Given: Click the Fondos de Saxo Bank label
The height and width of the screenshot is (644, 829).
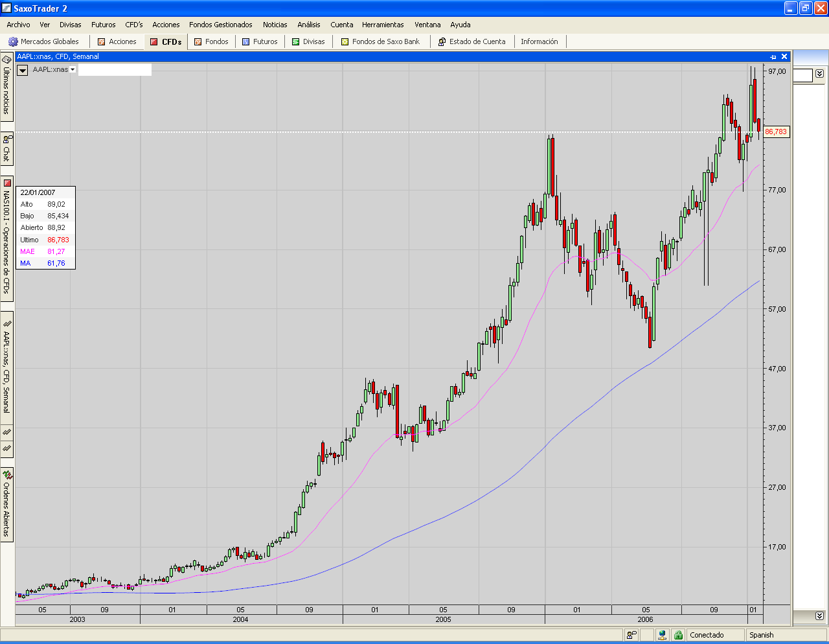Looking at the screenshot, I should 386,41.
